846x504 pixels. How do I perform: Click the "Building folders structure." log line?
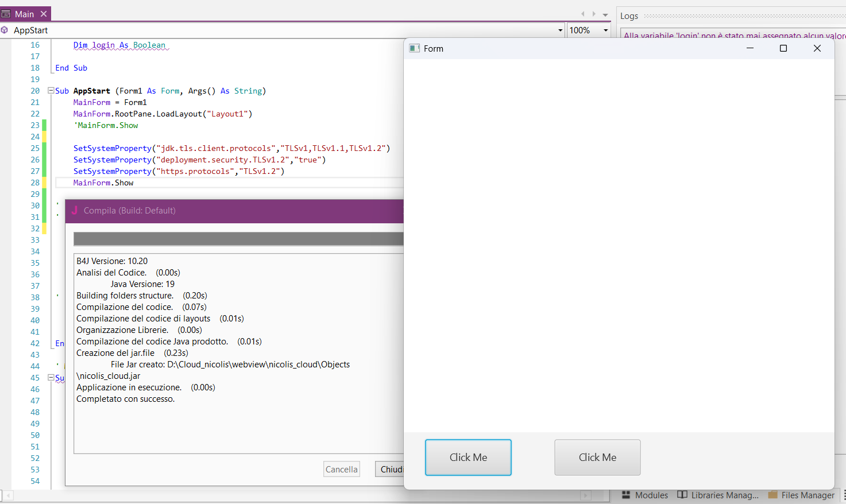pyautogui.click(x=142, y=296)
